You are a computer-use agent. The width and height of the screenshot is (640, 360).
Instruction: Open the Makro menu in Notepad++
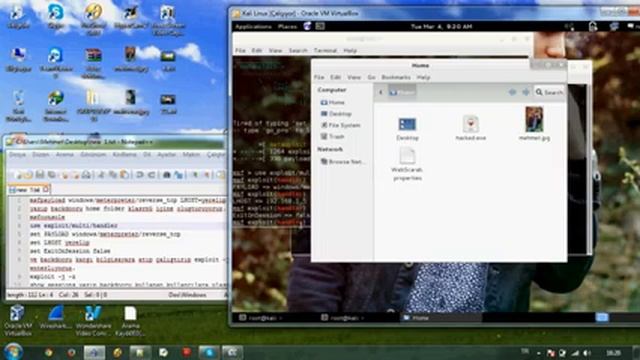click(191, 155)
